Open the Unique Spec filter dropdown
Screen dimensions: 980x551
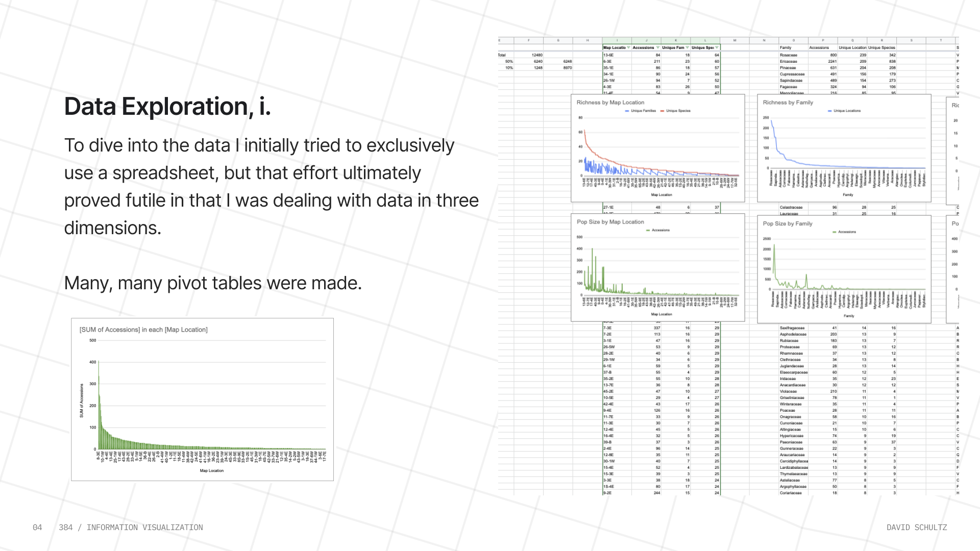(717, 47)
